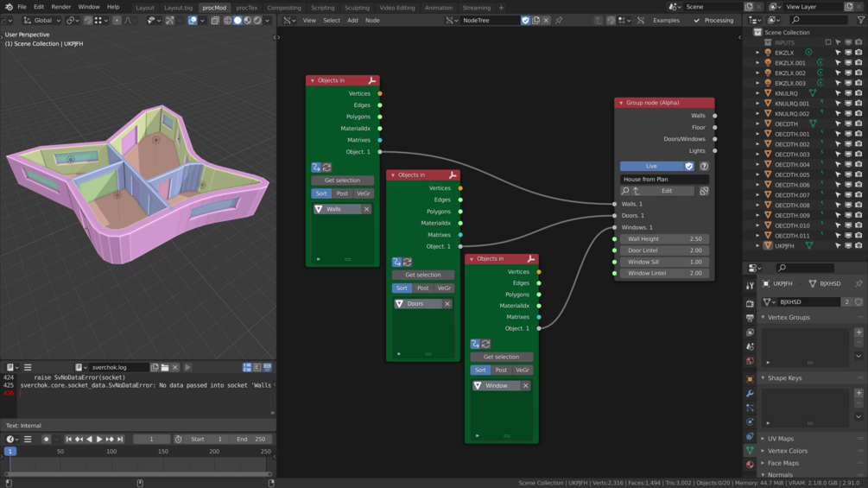Open the Render properties tab icon
868x488 pixels.
click(x=750, y=304)
